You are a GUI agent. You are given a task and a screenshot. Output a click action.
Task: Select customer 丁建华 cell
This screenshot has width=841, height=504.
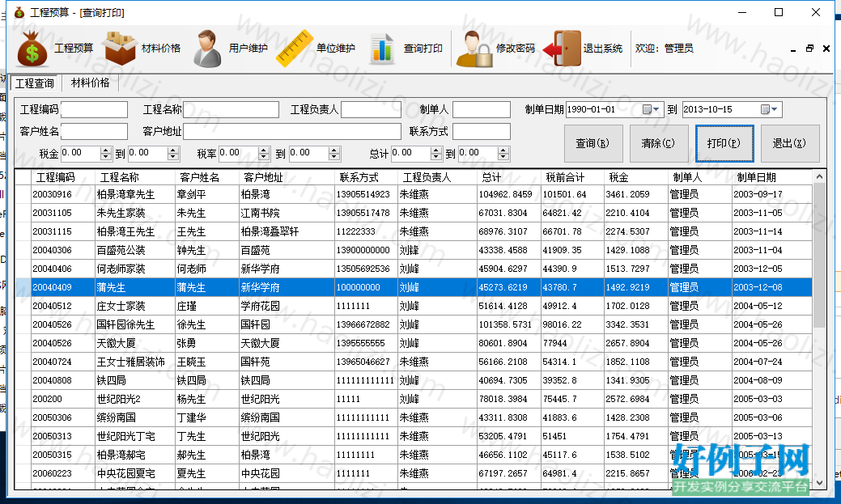coord(207,417)
